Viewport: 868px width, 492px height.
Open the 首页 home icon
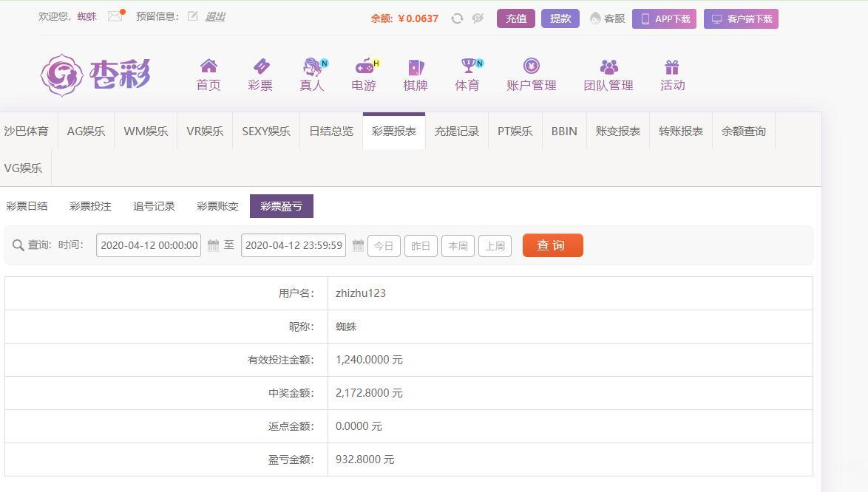(208, 66)
